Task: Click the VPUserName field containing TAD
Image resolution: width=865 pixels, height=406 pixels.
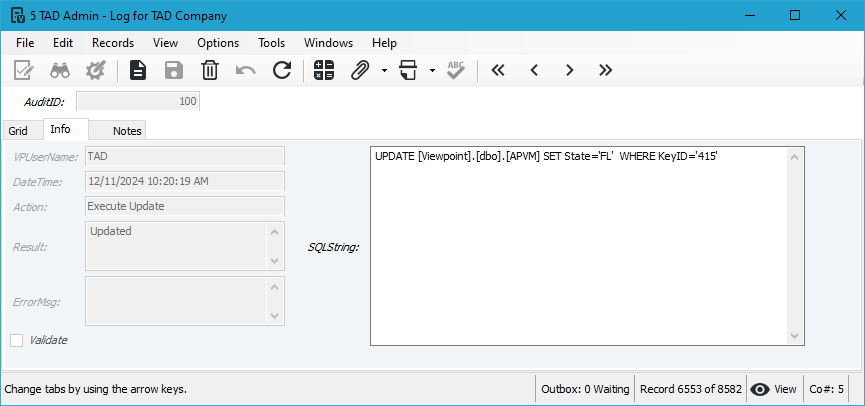Action: point(185,156)
